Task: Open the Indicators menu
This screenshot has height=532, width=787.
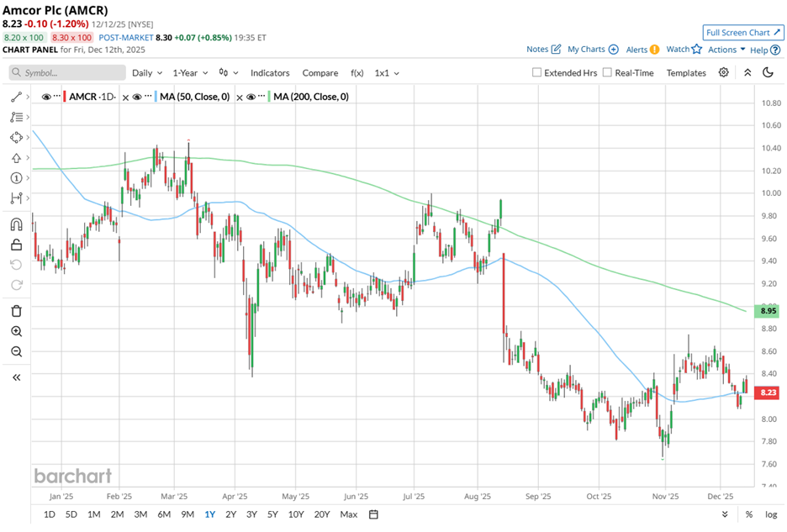Action: click(270, 73)
